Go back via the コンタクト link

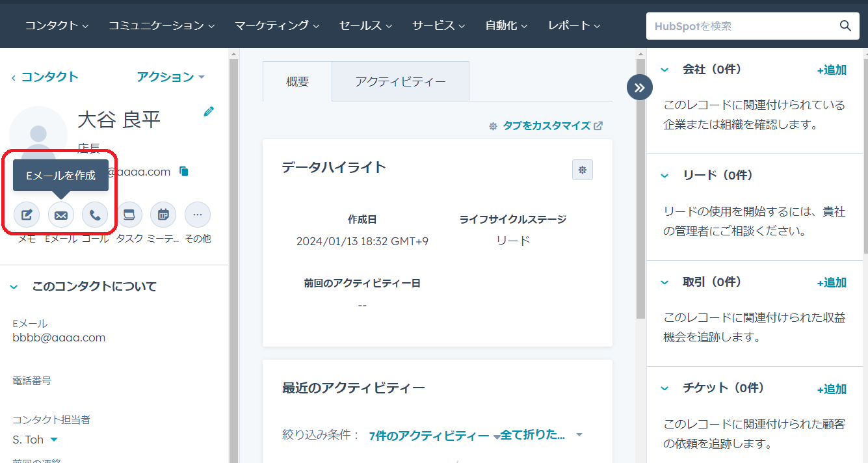(45, 77)
